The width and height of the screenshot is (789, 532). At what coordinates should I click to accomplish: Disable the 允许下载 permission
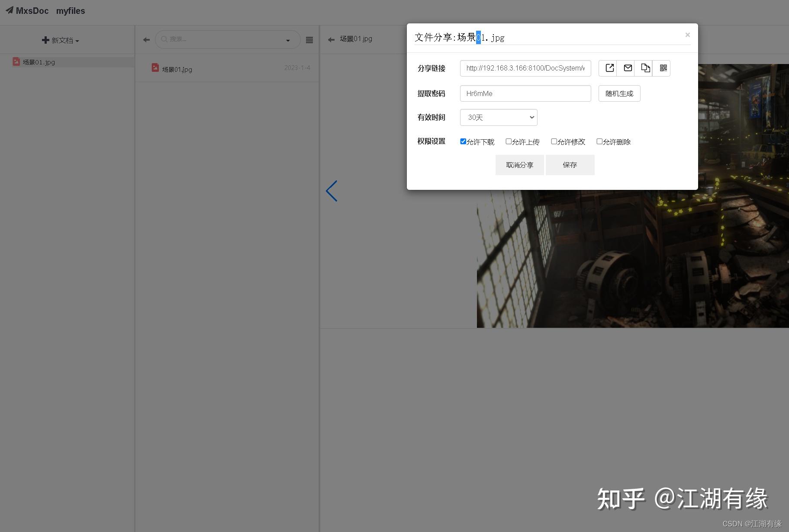point(463,141)
